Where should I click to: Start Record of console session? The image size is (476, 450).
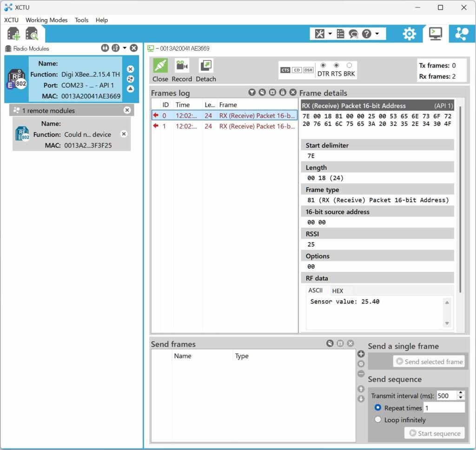182,70
